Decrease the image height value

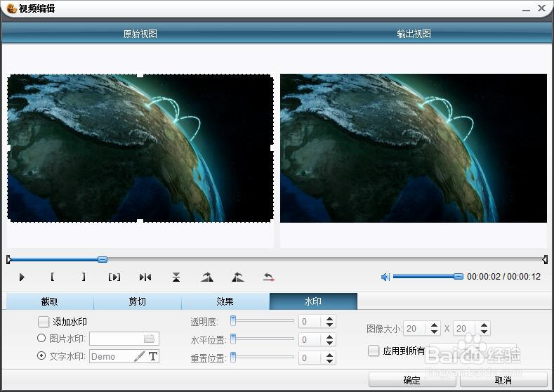tap(484, 332)
